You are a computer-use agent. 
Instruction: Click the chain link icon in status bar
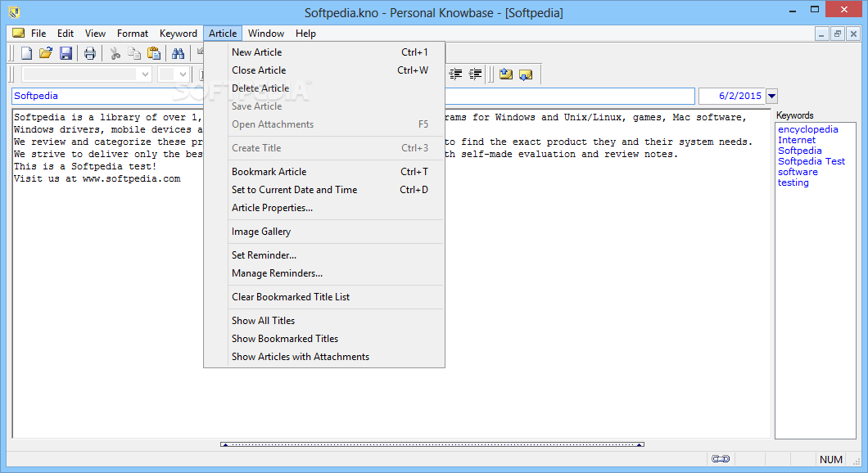[721, 458]
